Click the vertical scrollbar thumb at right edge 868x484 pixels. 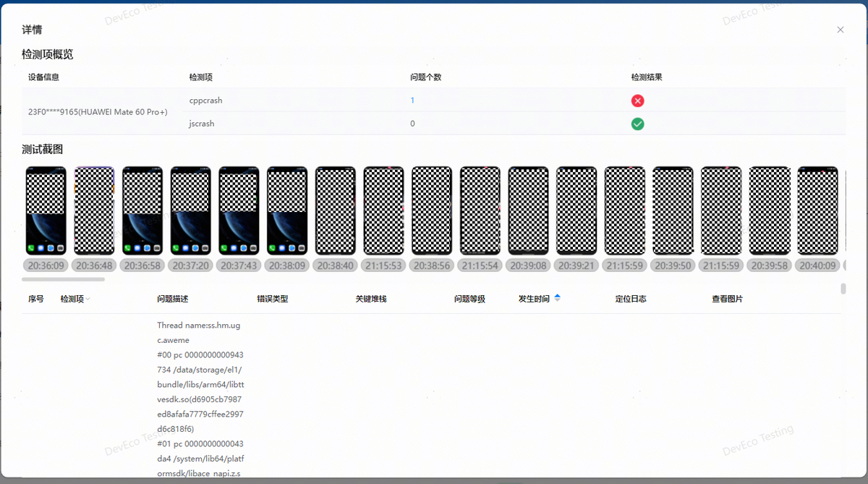click(x=843, y=289)
